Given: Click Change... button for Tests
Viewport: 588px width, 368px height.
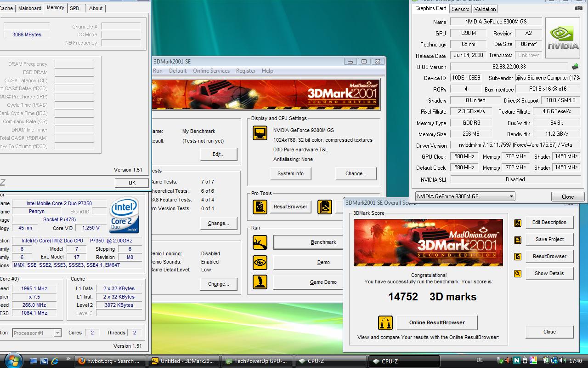Looking at the screenshot, I should (x=219, y=223).
